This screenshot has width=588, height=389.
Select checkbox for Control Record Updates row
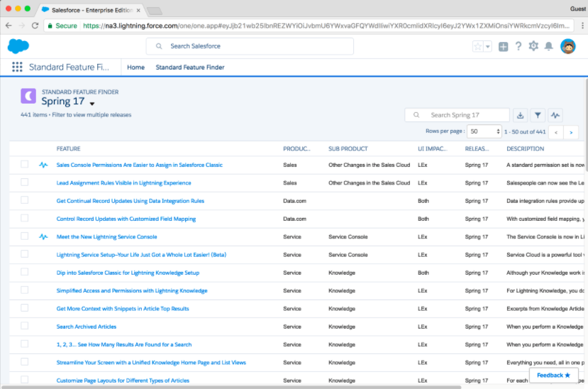point(24,219)
